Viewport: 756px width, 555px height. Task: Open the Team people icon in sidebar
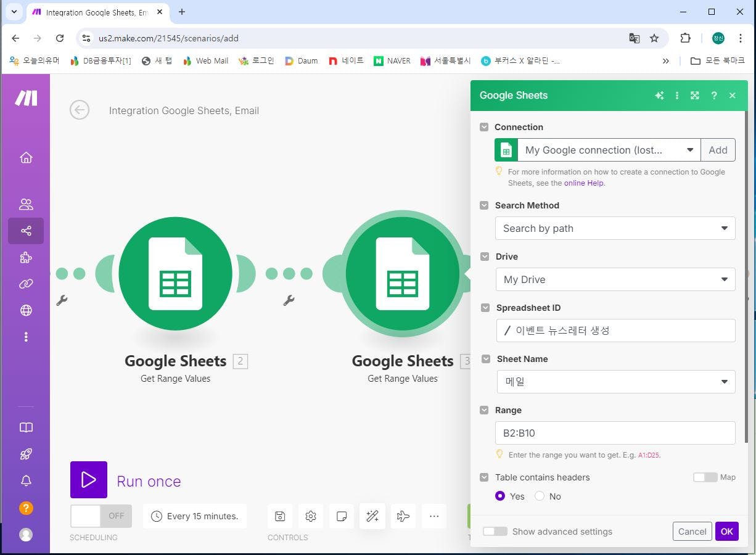(26, 204)
